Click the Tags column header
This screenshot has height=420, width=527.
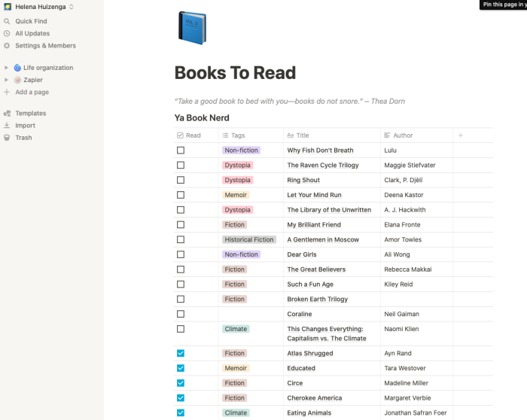point(238,135)
